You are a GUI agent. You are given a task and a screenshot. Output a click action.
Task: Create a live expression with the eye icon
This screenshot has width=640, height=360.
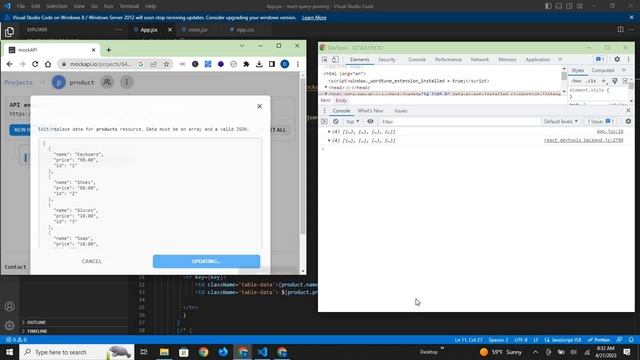[370, 121]
